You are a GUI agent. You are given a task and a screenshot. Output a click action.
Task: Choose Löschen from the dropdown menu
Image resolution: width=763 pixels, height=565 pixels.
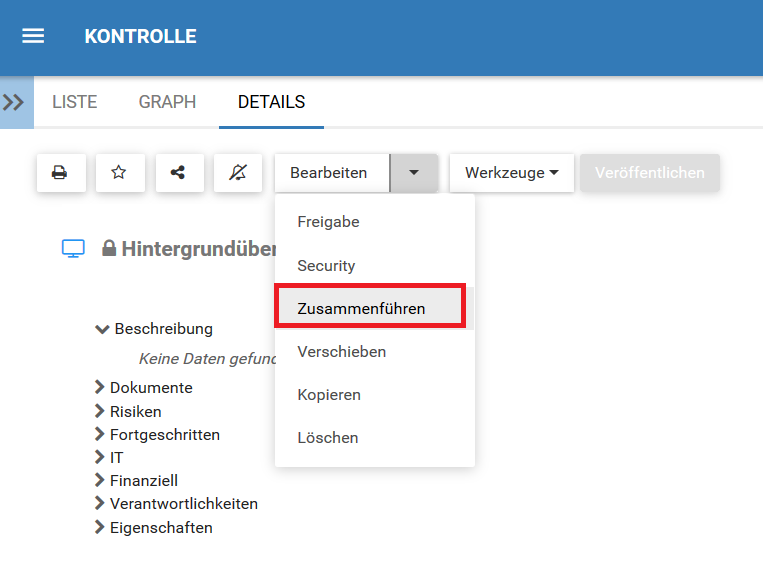375,438
